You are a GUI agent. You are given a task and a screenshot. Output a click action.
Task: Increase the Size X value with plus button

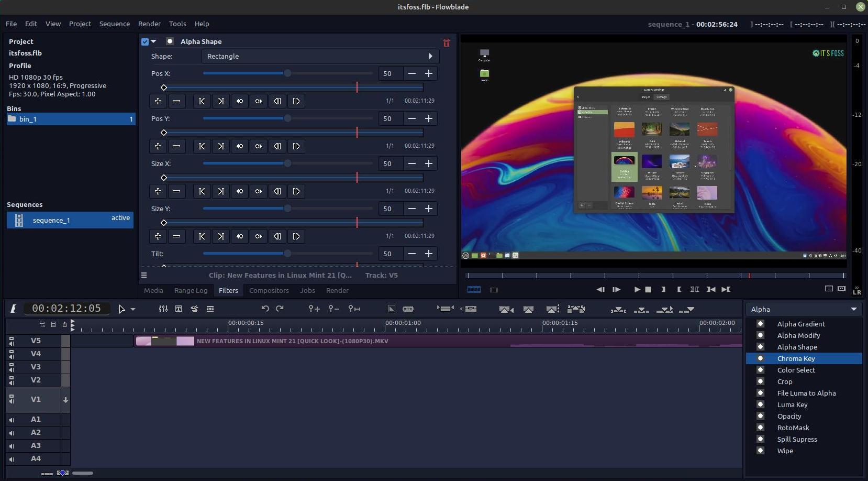coord(429,164)
